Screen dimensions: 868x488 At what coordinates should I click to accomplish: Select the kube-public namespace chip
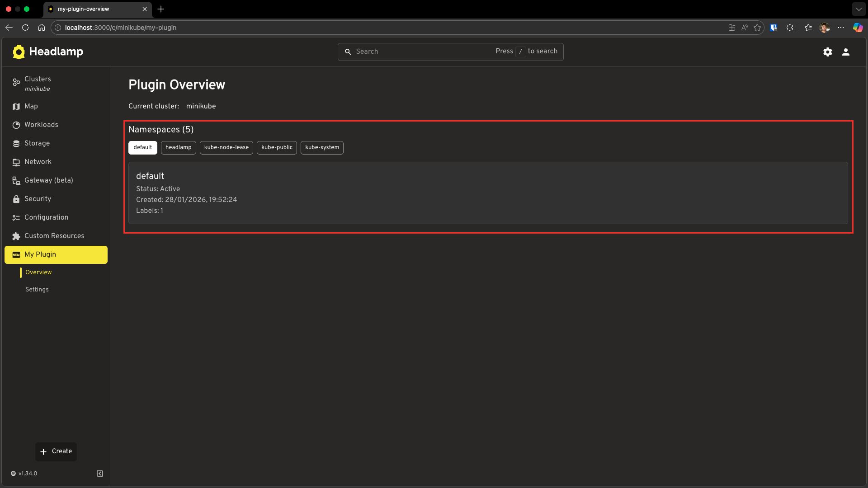coord(276,147)
